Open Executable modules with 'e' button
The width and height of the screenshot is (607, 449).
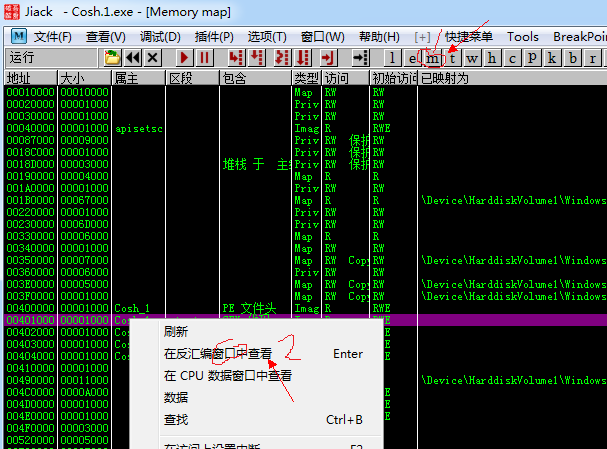tap(414, 58)
